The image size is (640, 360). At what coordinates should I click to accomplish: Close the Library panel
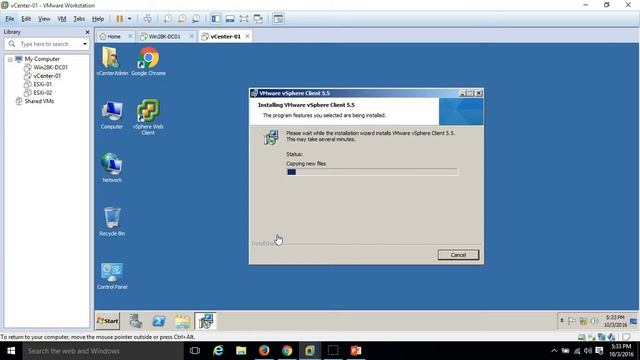point(87,32)
